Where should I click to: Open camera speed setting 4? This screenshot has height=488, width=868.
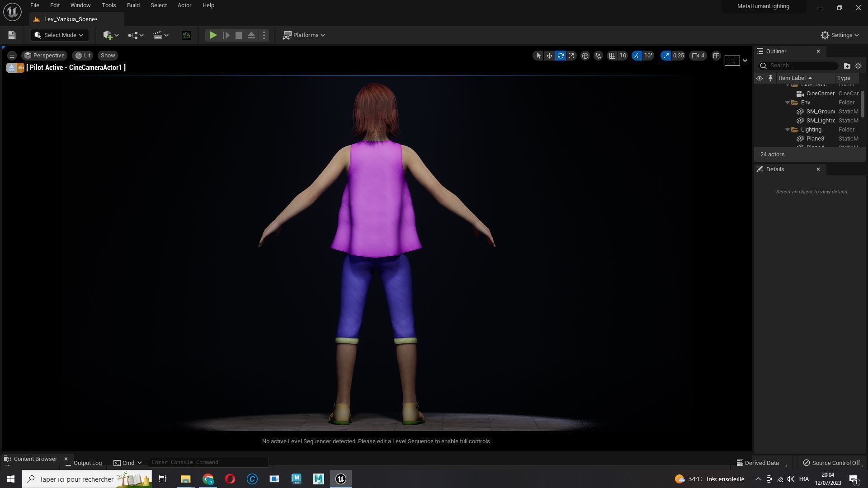click(x=698, y=56)
